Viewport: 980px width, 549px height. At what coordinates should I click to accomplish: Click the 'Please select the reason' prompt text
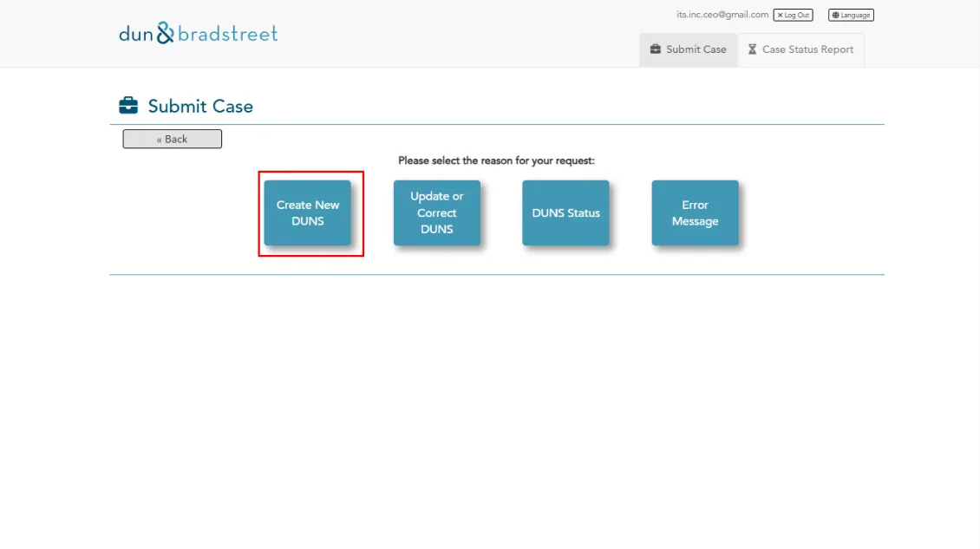coord(496,160)
